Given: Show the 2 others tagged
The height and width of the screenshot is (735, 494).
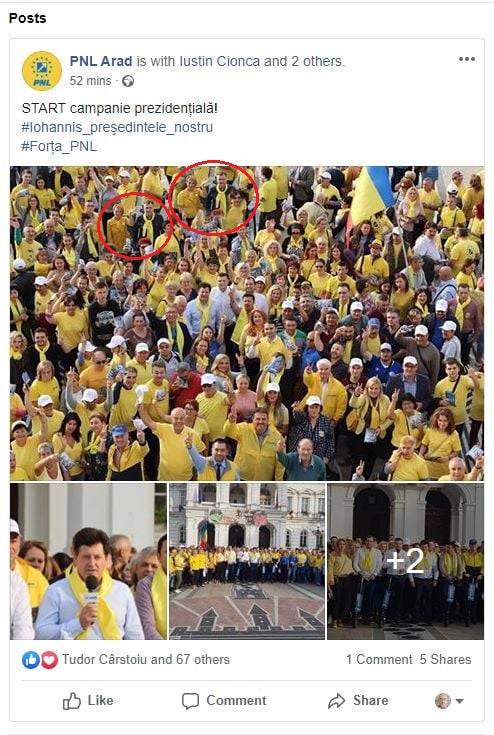Looking at the screenshot, I should click(x=318, y=61).
